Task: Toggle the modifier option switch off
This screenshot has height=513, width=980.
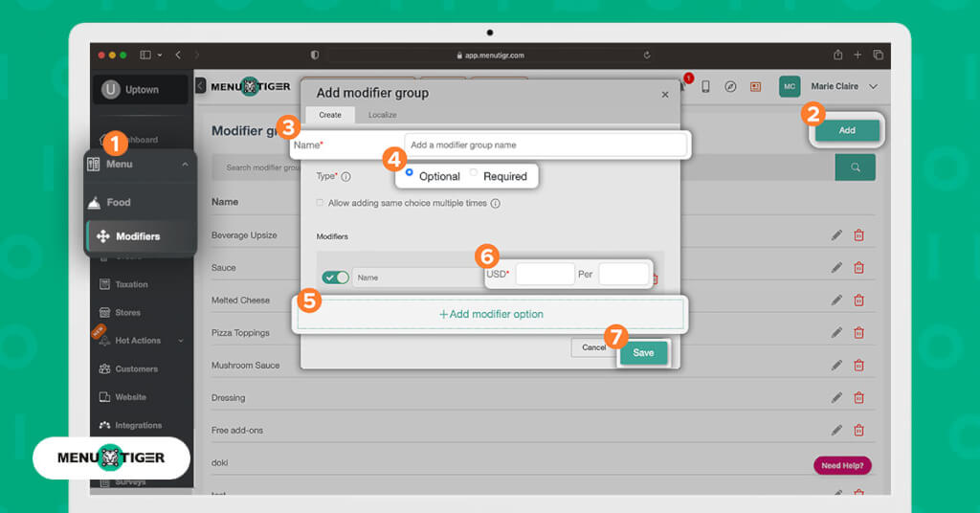Action: 336,278
